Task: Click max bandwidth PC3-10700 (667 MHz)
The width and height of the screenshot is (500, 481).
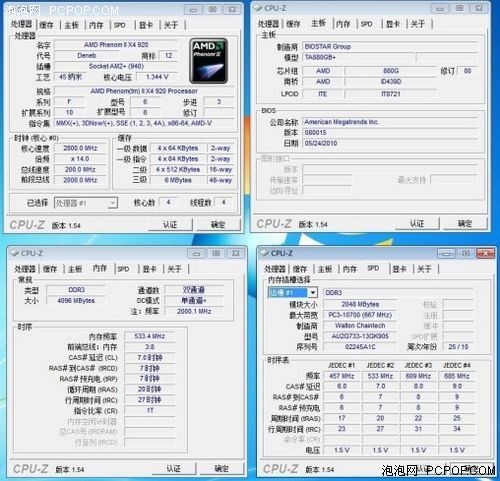Action: click(360, 315)
